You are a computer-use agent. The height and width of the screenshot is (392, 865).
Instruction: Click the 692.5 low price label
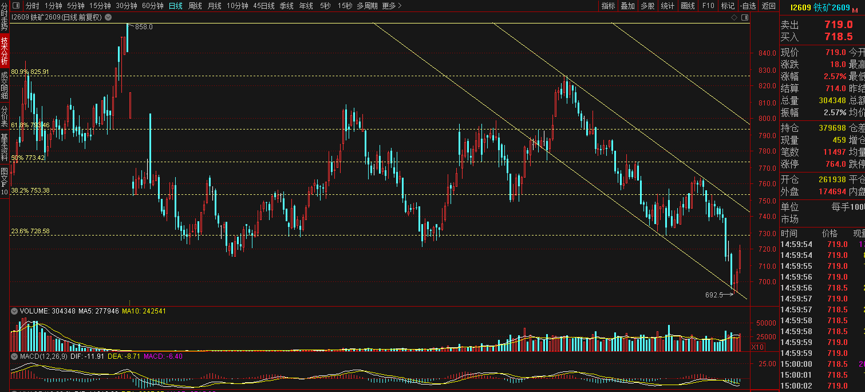[714, 295]
